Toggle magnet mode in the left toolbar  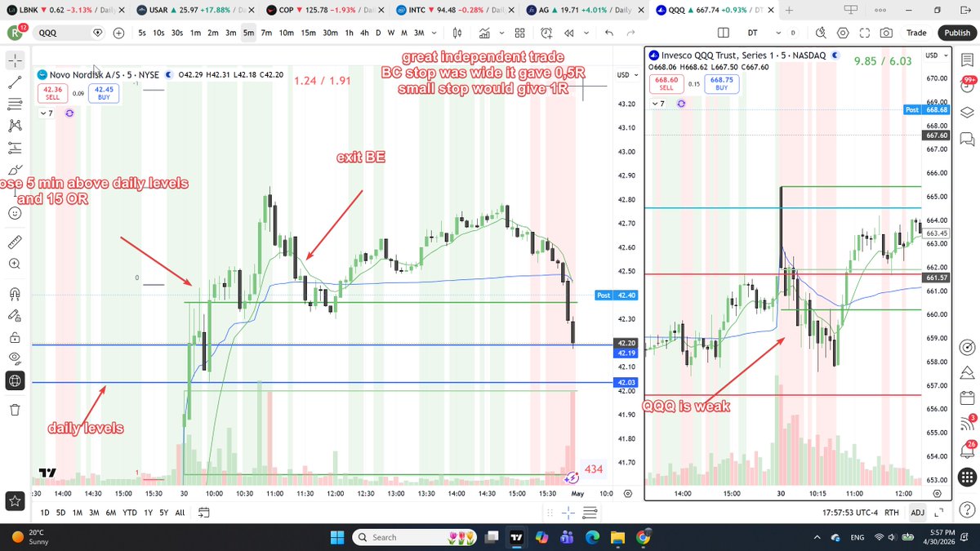[15, 294]
